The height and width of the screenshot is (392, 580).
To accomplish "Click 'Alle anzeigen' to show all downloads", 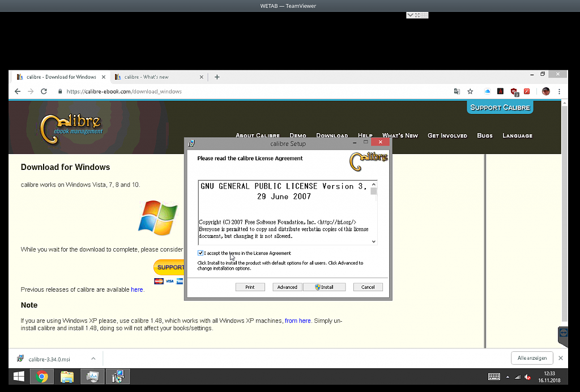I will [532, 358].
